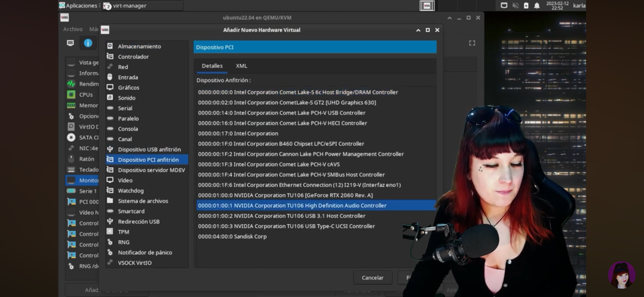Click the chip icon beside TPM
This screenshot has width=644, height=297.
(x=110, y=232)
